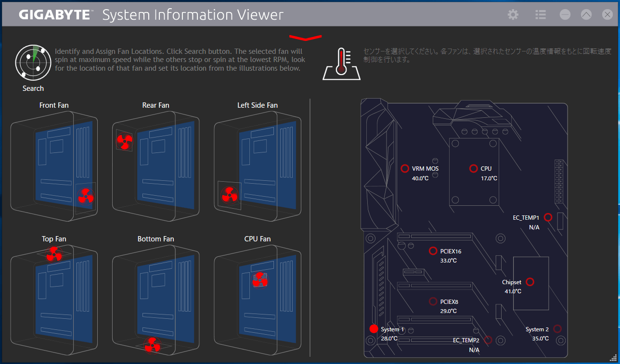Image resolution: width=620 pixels, height=364 pixels.
Task: Open settings with the gear icon
Action: point(513,14)
